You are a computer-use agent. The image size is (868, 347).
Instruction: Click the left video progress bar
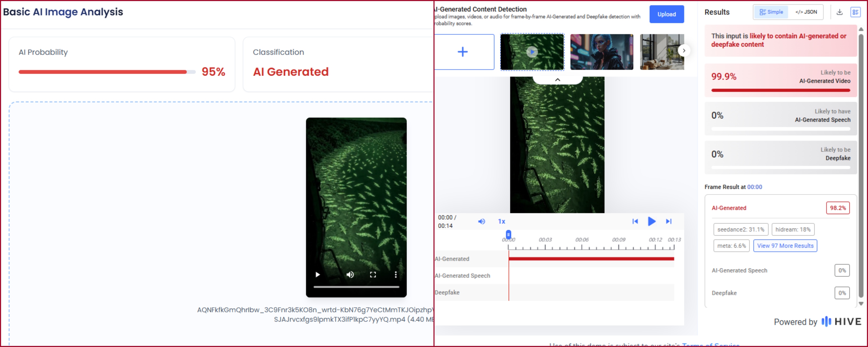click(x=356, y=287)
